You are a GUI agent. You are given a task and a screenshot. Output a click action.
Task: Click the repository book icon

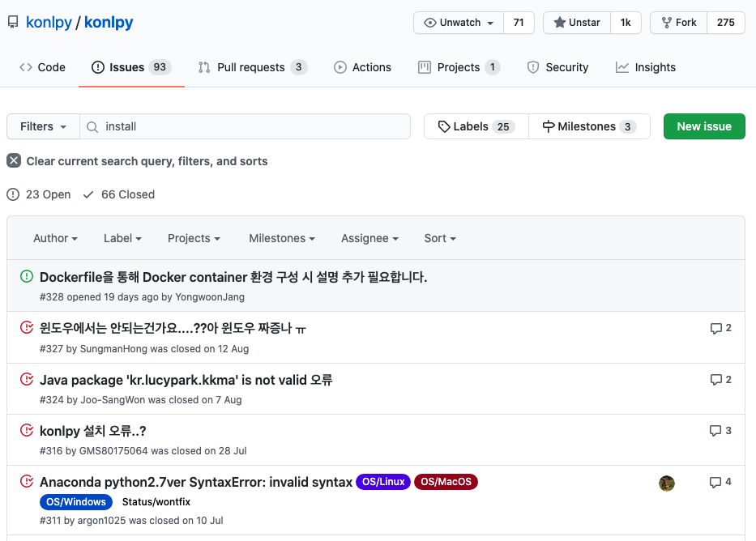pyautogui.click(x=13, y=22)
